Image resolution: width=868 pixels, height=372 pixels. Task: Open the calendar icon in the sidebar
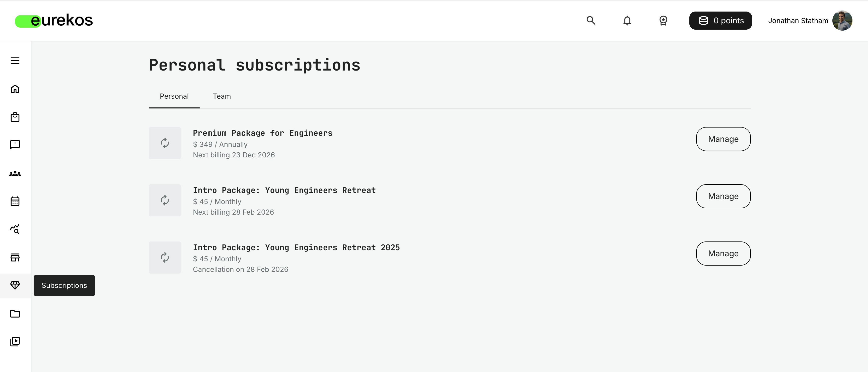pos(15,201)
